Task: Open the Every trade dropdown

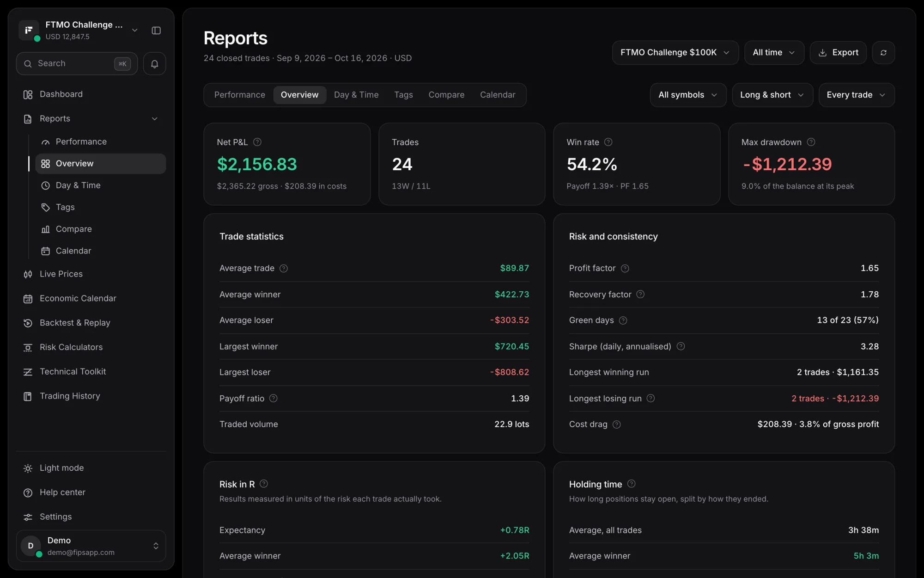Action: pyautogui.click(x=856, y=95)
